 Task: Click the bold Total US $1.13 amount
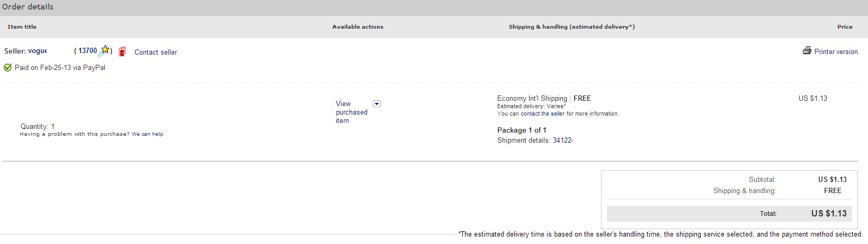click(x=829, y=213)
